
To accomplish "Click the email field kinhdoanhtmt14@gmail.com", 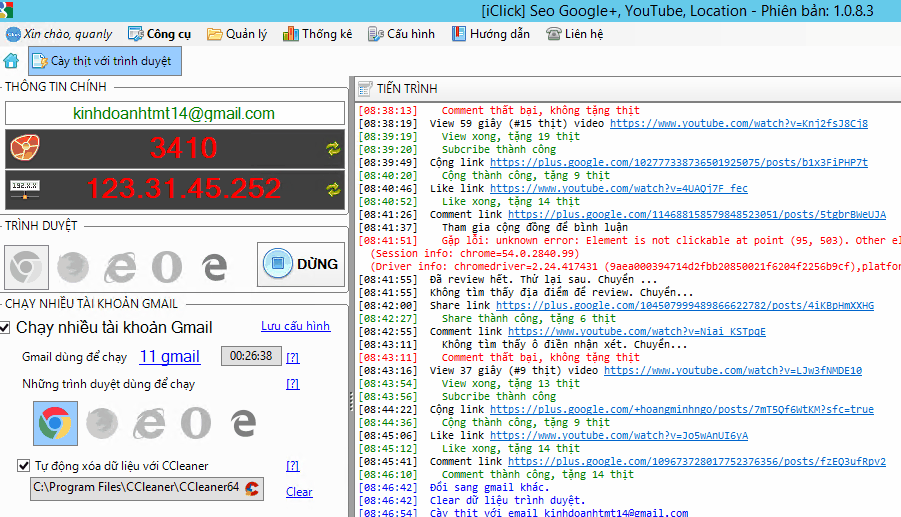I will coord(175,113).
